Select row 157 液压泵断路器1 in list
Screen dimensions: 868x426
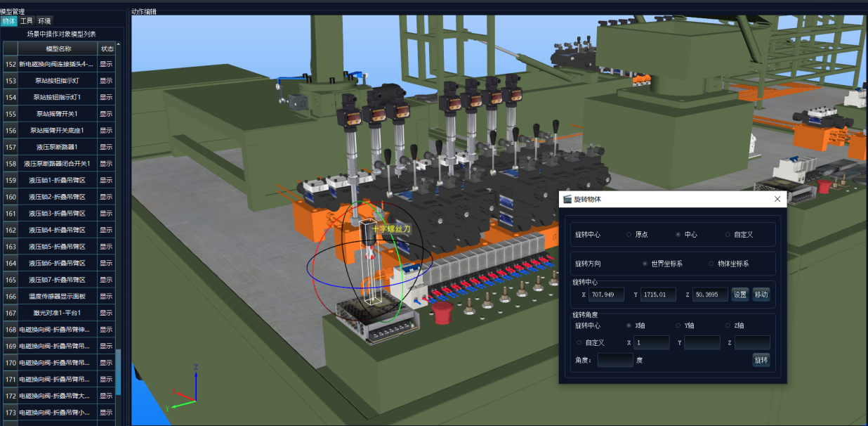[x=58, y=147]
